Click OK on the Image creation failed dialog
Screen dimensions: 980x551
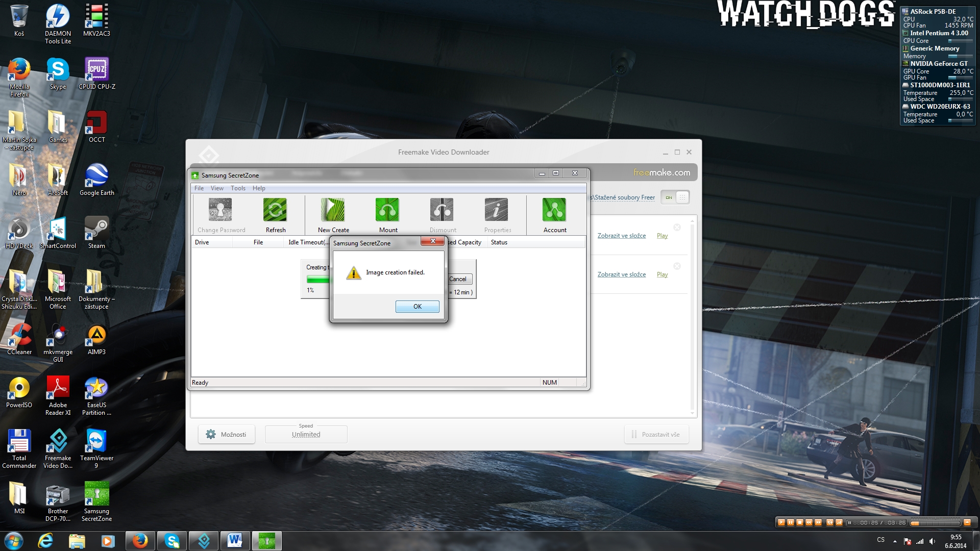pyautogui.click(x=417, y=306)
